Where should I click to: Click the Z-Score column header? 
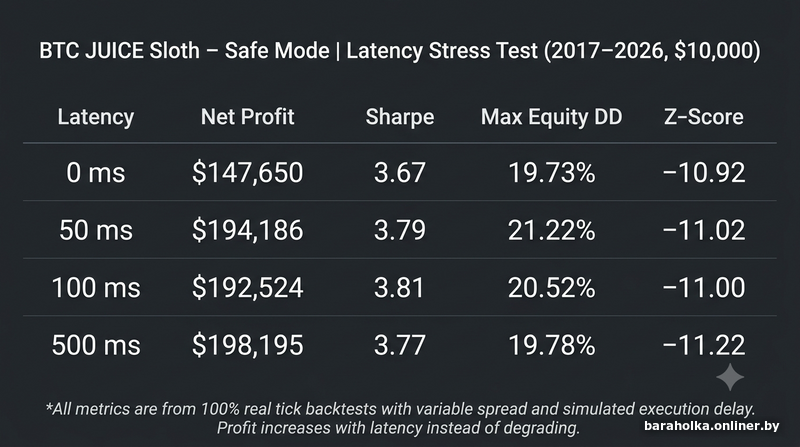point(704,117)
